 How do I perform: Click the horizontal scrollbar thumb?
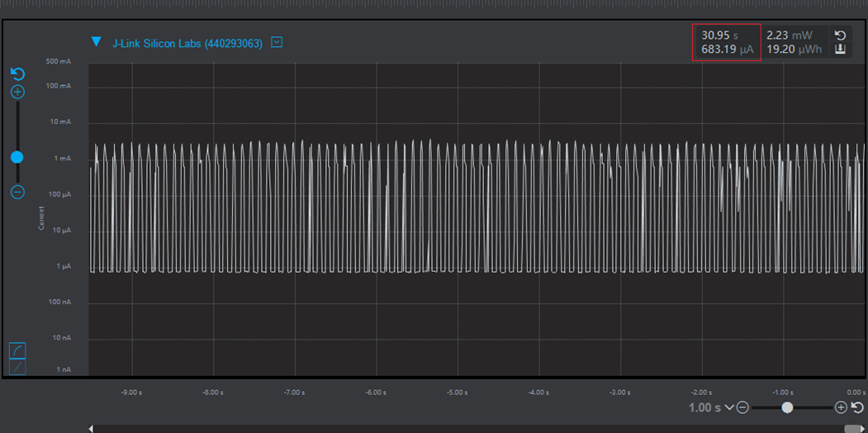pyautogui.click(x=852, y=429)
